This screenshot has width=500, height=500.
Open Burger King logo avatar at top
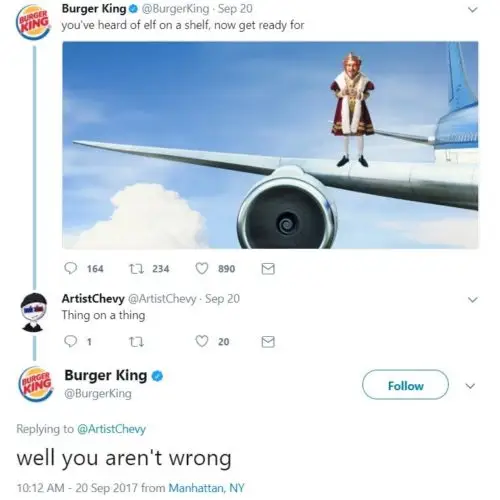pyautogui.click(x=33, y=22)
